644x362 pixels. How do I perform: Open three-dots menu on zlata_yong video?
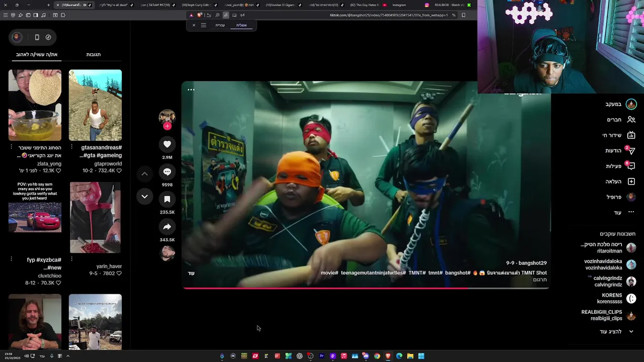click(11, 147)
